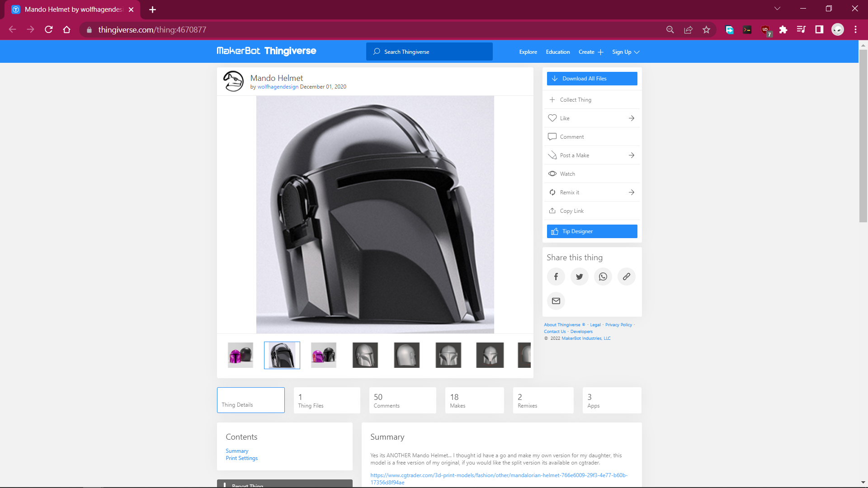
Task: Open the 50 Comments tab
Action: [402, 400]
